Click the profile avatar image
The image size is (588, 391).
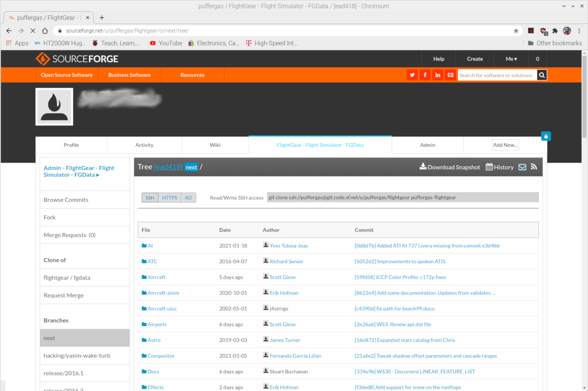point(54,107)
